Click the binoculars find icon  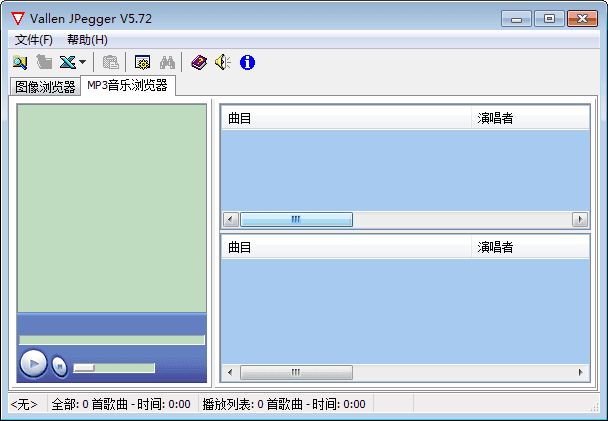(x=167, y=63)
